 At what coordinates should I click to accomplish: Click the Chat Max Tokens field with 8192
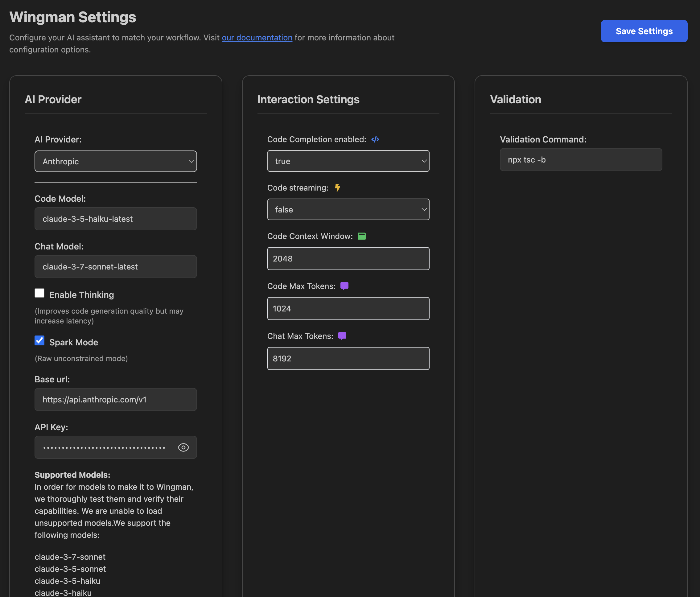point(348,359)
